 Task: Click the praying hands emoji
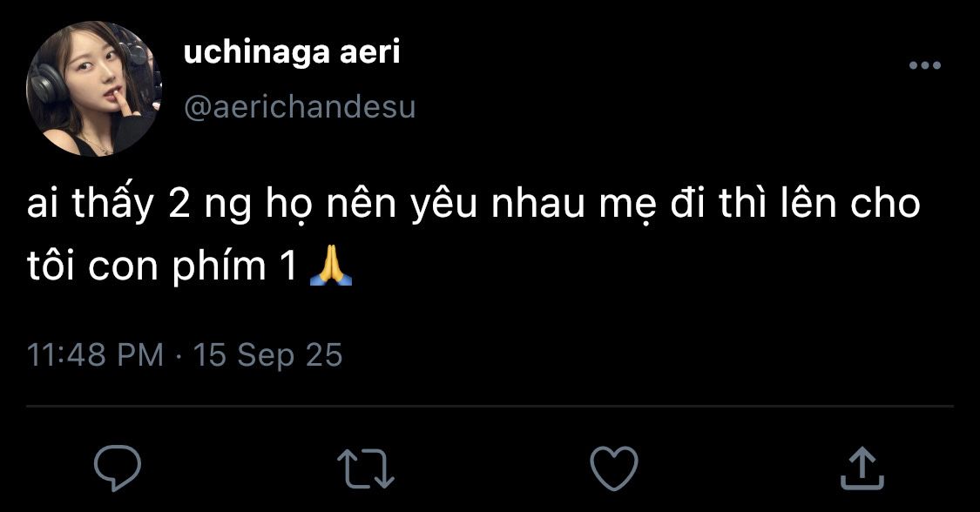[331, 266]
